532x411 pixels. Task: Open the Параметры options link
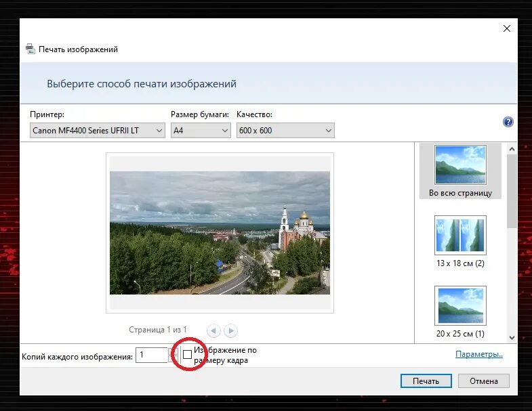click(479, 354)
